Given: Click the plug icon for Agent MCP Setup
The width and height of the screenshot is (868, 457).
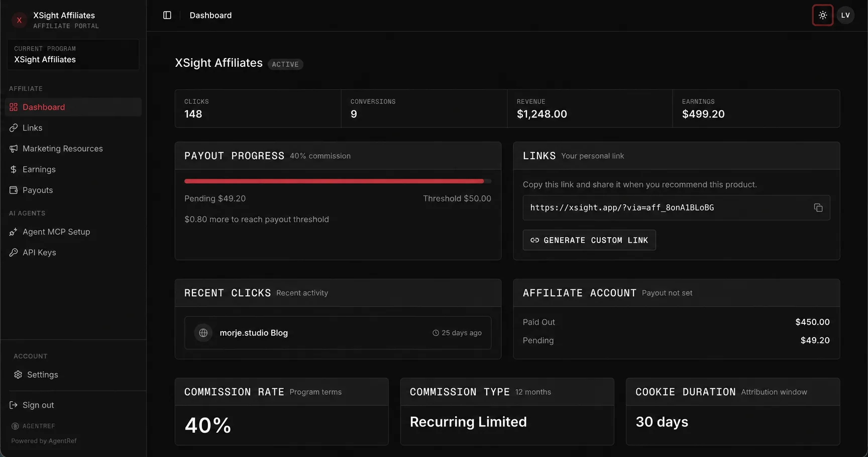Looking at the screenshot, I should pyautogui.click(x=14, y=232).
